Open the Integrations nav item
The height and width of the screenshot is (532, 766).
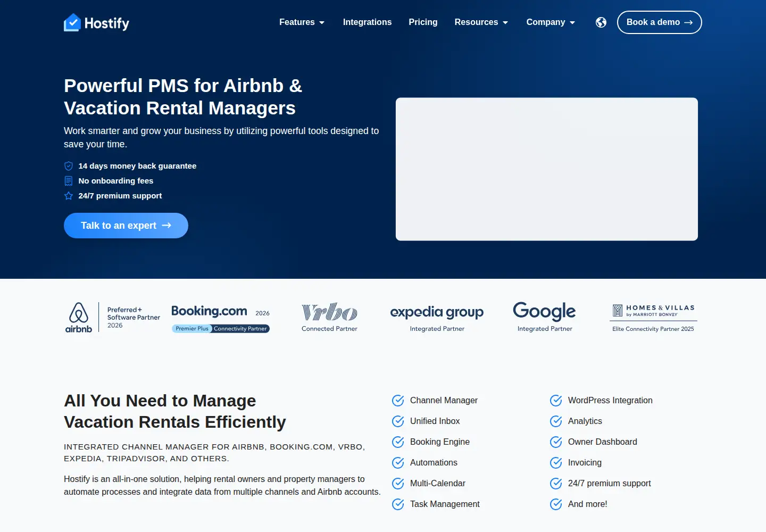367,22
